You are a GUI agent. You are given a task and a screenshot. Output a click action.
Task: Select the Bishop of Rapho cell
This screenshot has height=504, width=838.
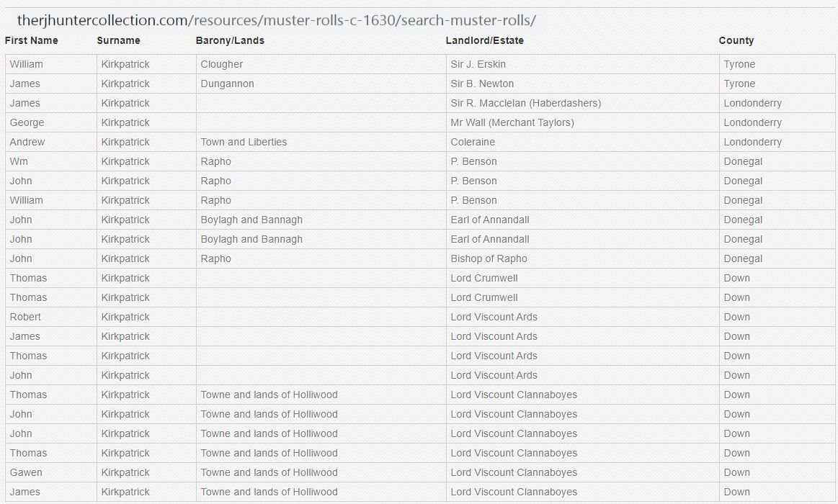[489, 258]
